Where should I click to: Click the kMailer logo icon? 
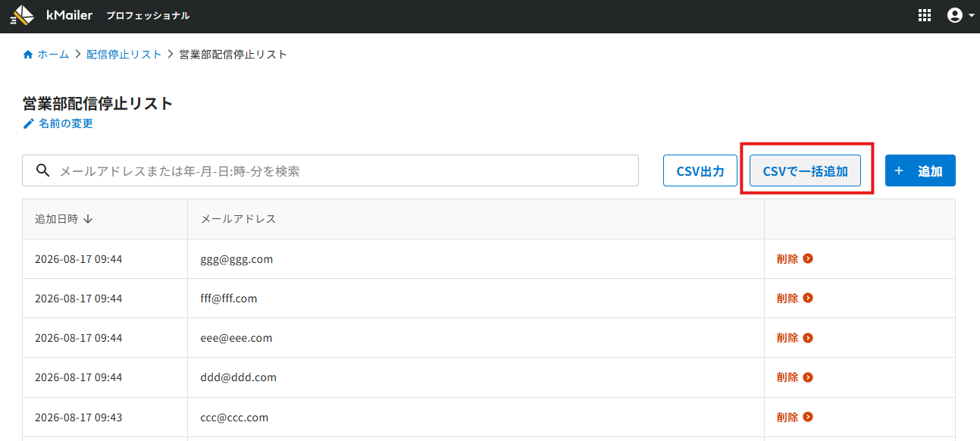[22, 15]
